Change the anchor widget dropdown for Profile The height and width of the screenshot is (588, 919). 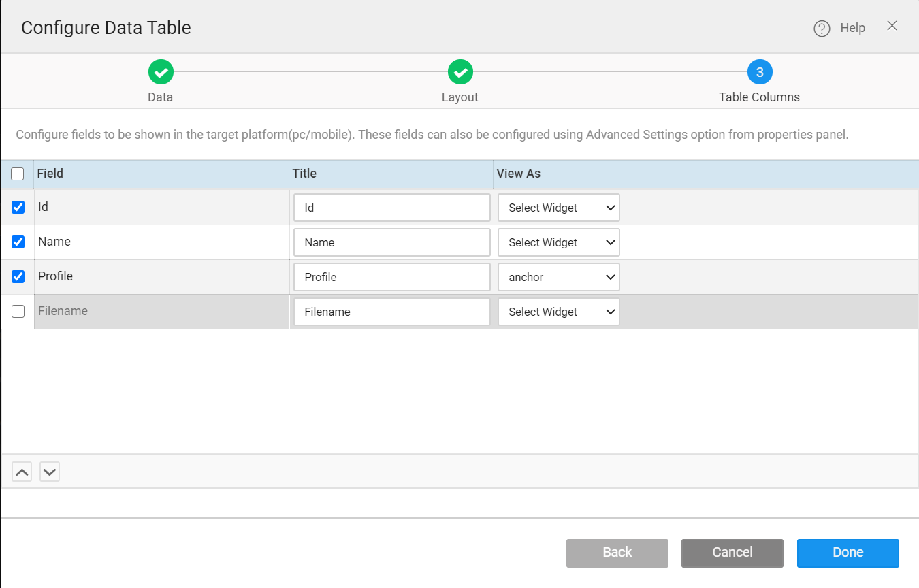pos(558,278)
